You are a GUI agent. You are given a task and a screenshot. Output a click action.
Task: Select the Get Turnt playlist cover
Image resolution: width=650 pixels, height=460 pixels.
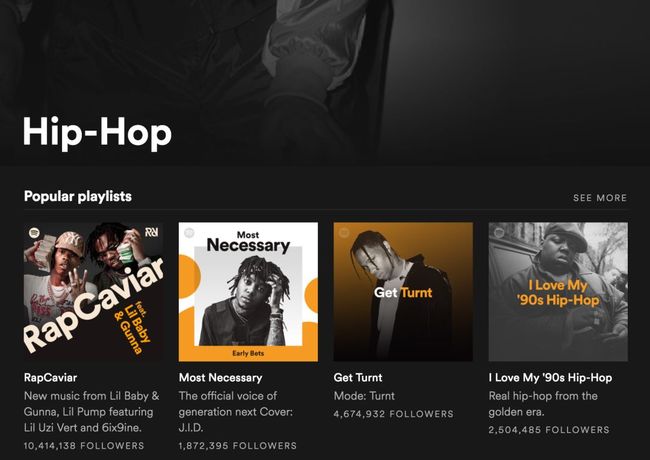[403, 292]
